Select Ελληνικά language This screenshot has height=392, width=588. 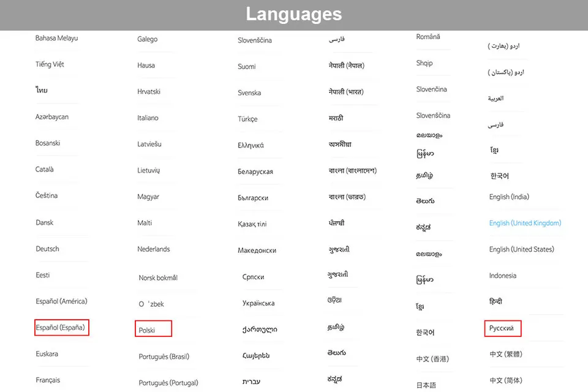pos(251,145)
